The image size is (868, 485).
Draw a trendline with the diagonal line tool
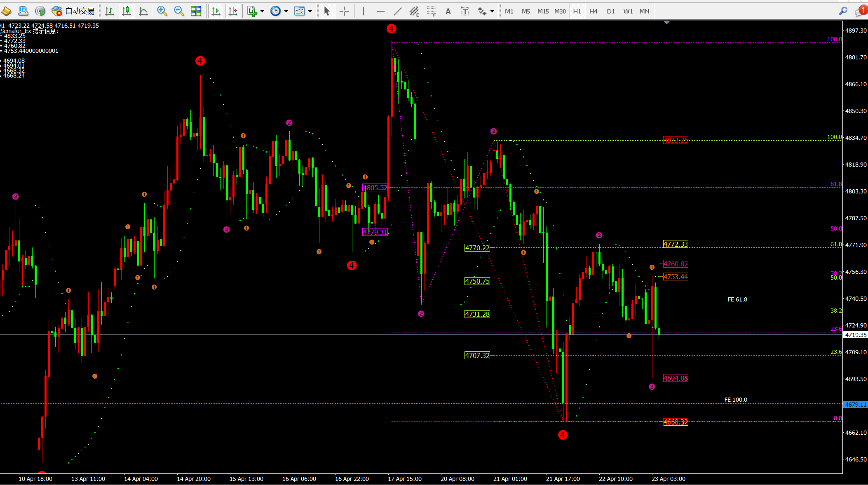click(397, 11)
